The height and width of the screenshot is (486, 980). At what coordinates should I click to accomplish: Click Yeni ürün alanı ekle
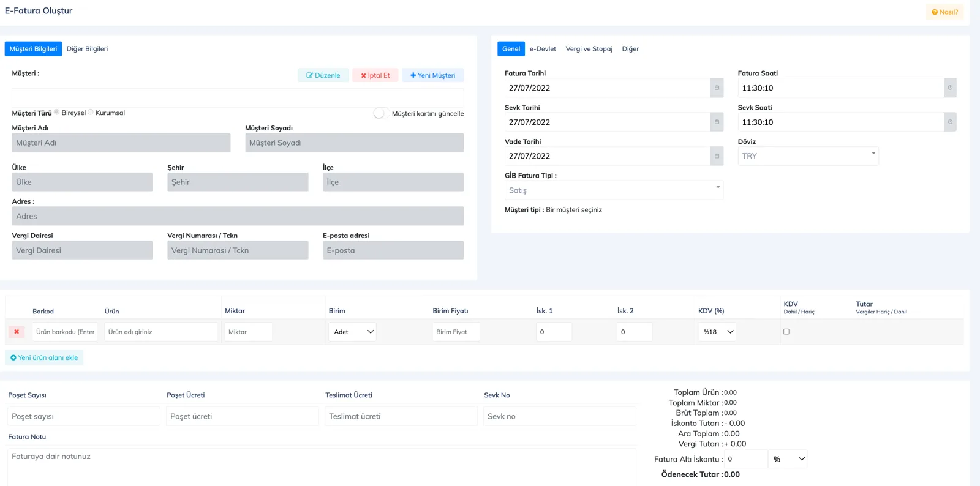click(44, 357)
